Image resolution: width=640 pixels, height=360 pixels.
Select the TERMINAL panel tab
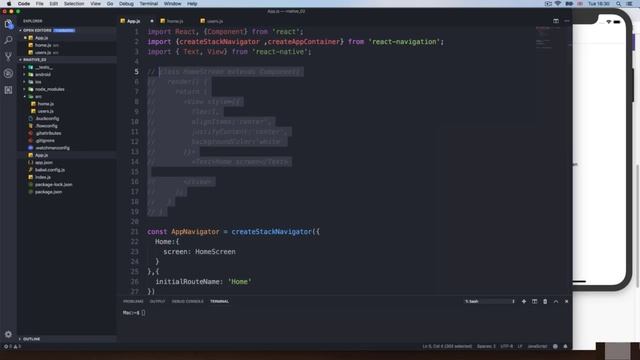pyautogui.click(x=220, y=302)
